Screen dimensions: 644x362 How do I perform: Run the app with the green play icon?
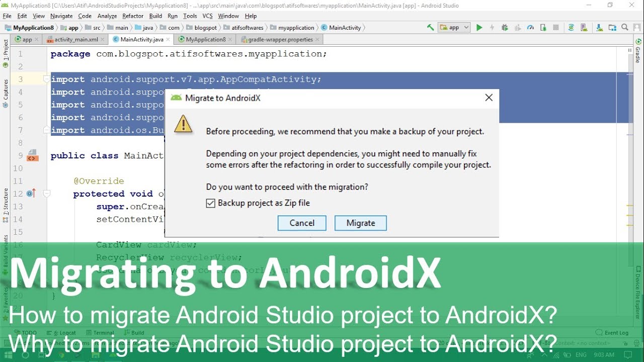click(479, 28)
